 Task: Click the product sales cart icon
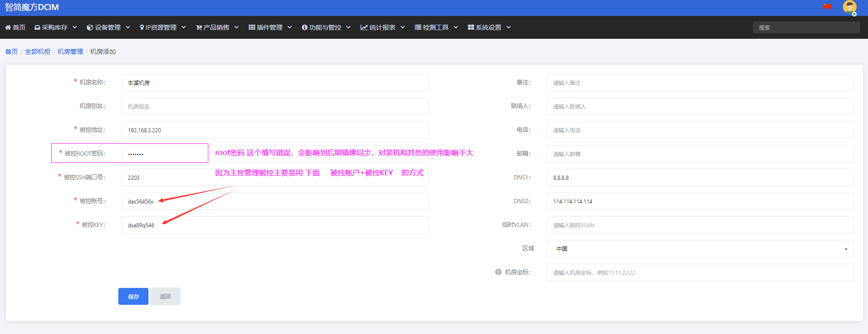199,27
